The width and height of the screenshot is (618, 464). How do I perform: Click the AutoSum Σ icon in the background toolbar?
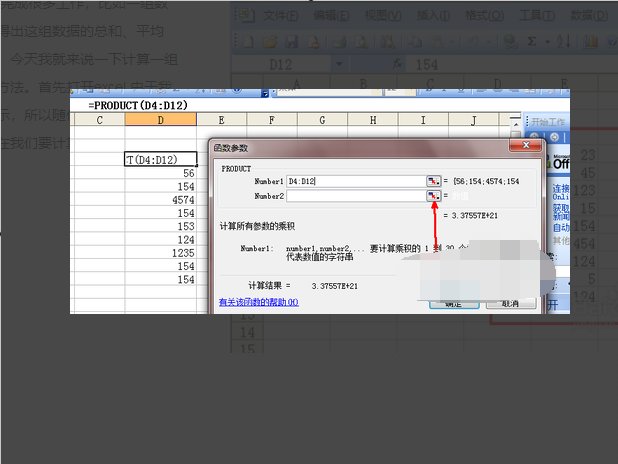pyautogui.click(x=531, y=41)
